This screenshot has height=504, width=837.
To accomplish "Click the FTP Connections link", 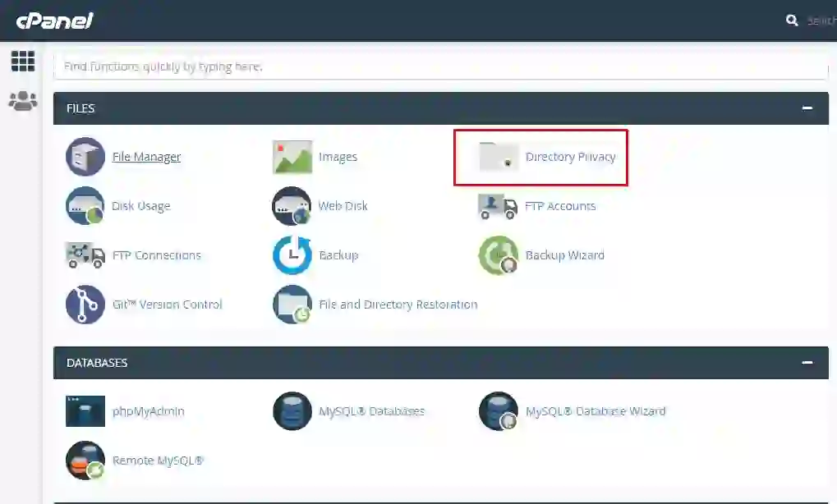I will [156, 255].
